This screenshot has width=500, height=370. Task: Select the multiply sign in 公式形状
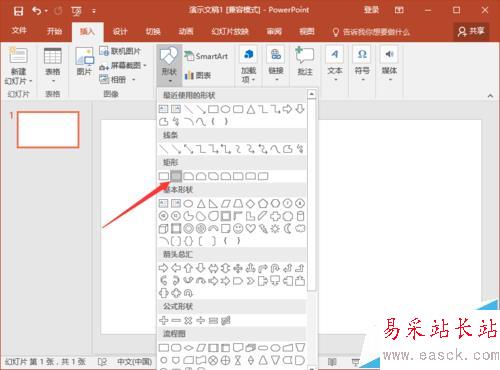188,320
